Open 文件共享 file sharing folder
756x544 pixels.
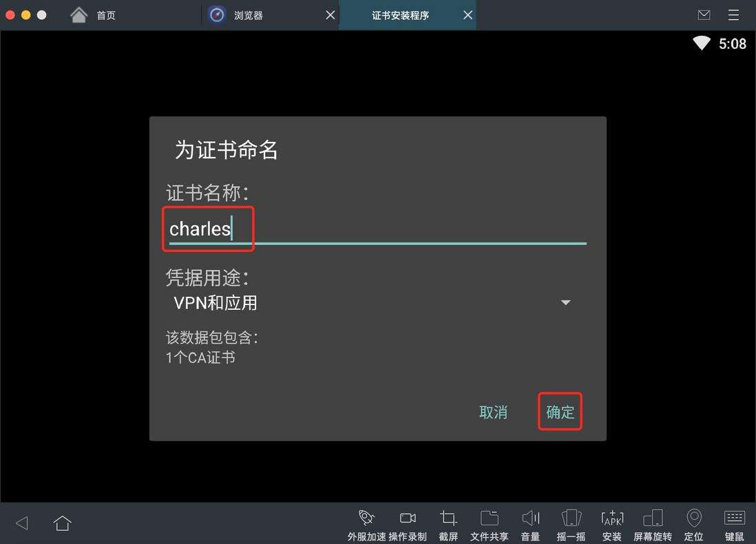click(x=490, y=525)
